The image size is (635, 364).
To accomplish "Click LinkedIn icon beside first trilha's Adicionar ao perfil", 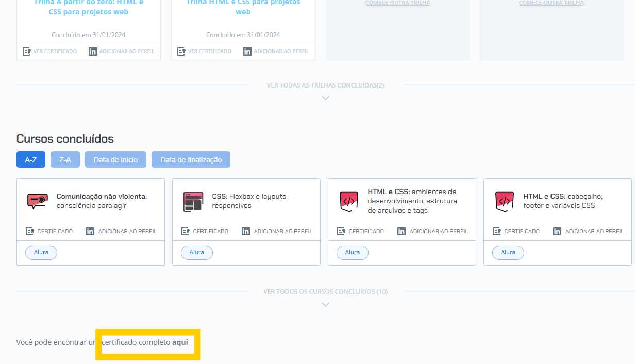I will pos(93,51).
